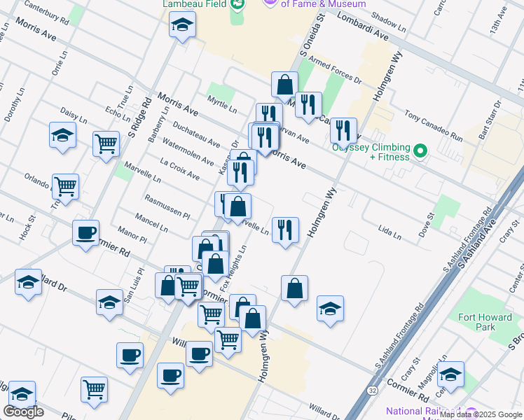Viewport: 524px width, 420px height.
Task: Select the restaurant marker next to Myrtle Ln
Action: pyautogui.click(x=269, y=113)
